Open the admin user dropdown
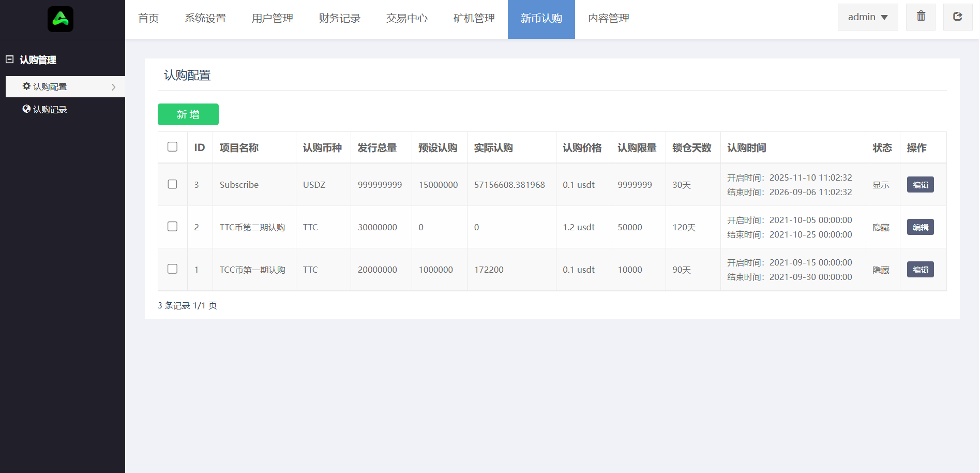 tap(867, 17)
